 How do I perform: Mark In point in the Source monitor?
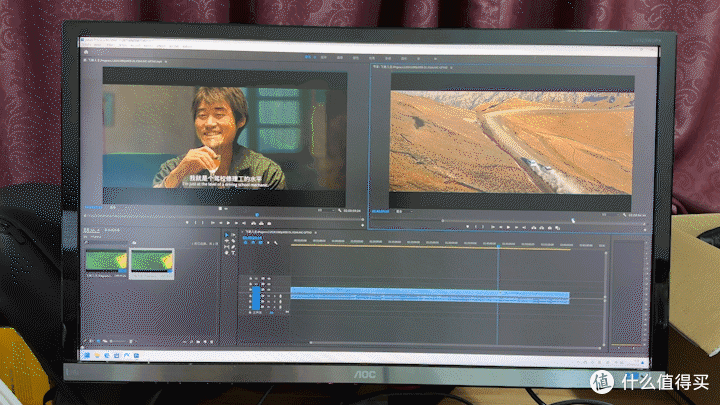(x=196, y=223)
